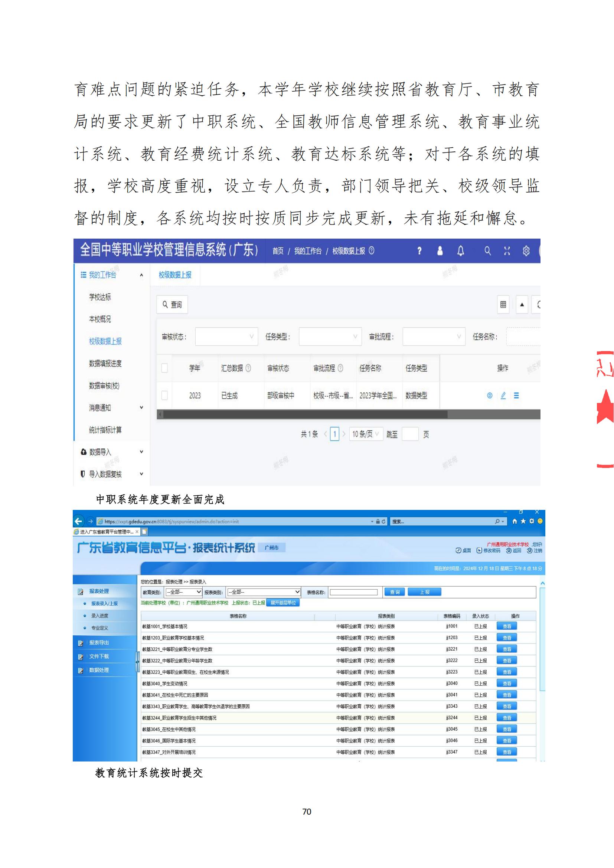
Task: Open the 审批流程 filter dropdown
Action: click(434, 337)
